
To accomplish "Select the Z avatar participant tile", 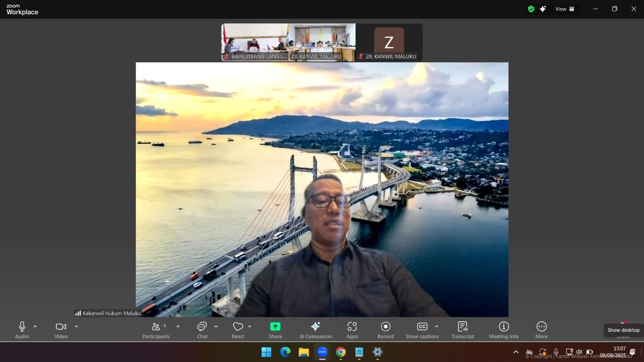I will click(389, 42).
